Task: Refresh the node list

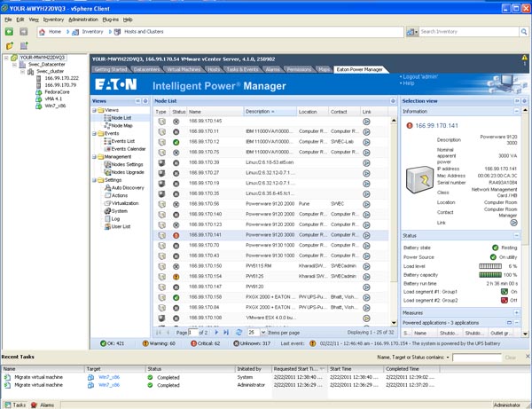Action: [x=239, y=333]
